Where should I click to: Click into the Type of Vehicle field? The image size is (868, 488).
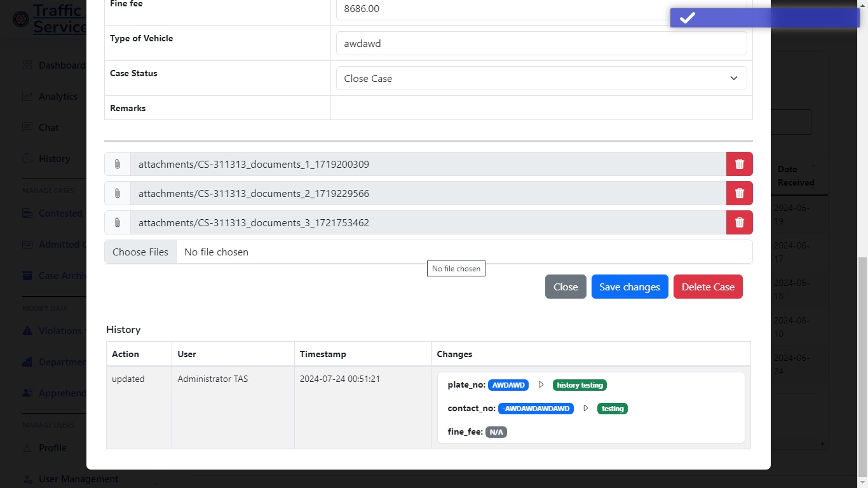point(540,44)
